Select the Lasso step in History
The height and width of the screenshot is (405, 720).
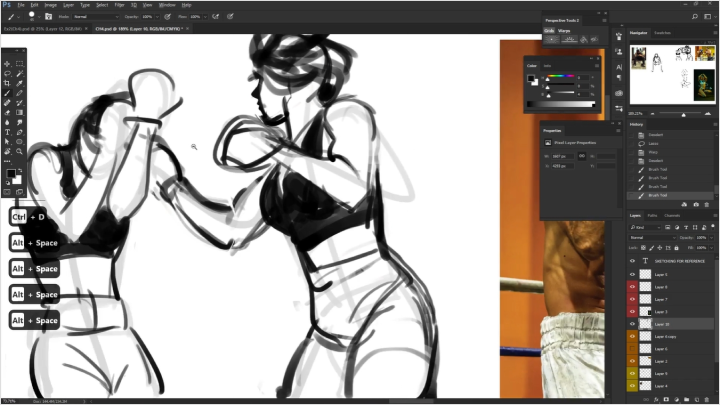[655, 143]
